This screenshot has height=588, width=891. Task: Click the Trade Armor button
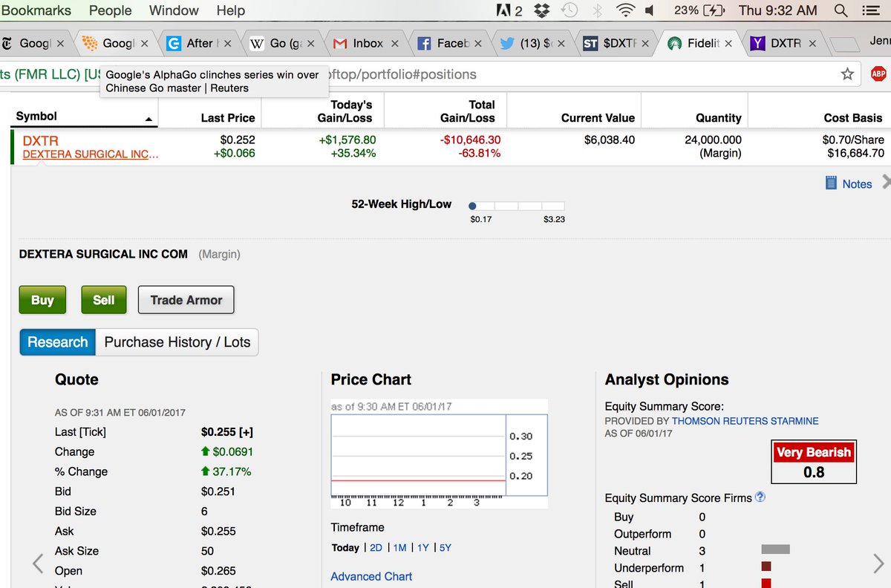tap(186, 300)
